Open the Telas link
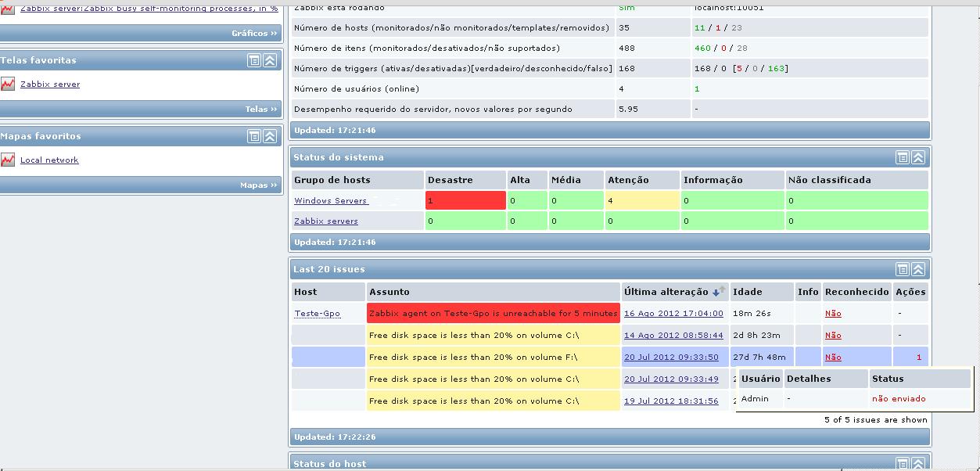 click(261, 109)
